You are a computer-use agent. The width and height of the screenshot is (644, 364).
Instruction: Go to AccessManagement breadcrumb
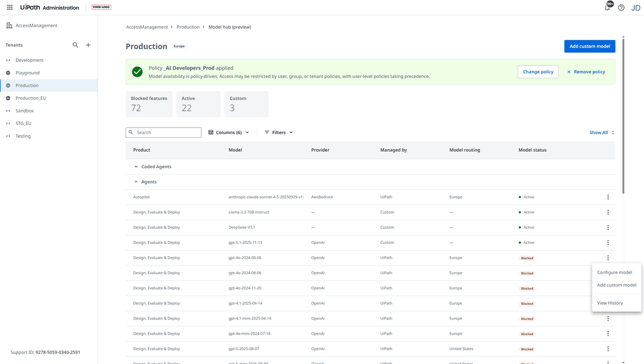coord(147,27)
